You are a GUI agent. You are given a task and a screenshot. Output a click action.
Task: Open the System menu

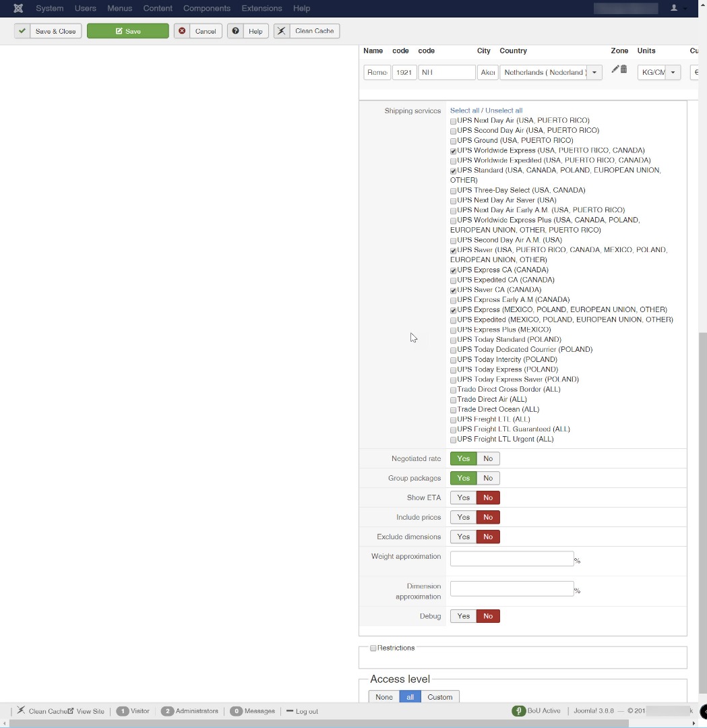tap(50, 8)
